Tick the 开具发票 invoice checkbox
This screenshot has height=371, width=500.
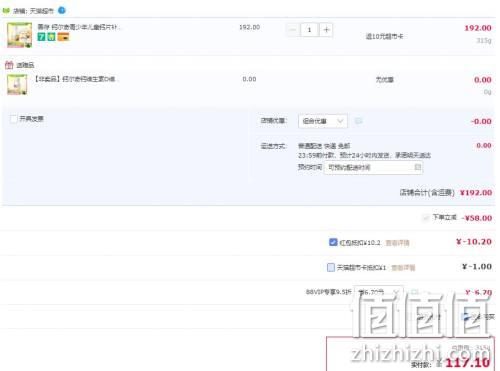tap(13, 119)
